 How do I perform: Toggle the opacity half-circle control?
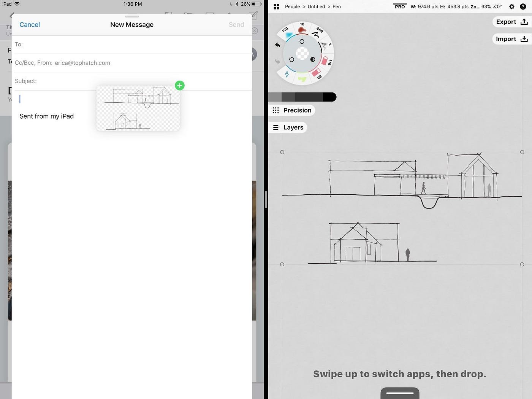[313, 59]
